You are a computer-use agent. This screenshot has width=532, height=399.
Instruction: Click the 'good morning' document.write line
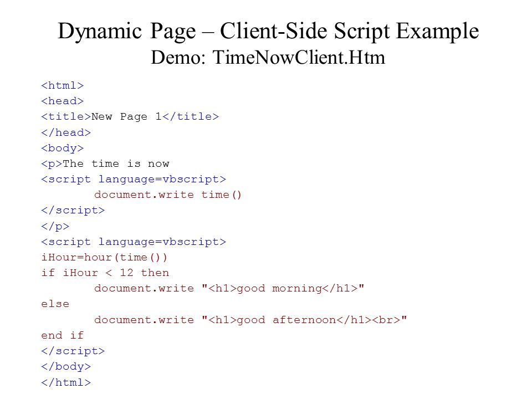tap(229, 289)
